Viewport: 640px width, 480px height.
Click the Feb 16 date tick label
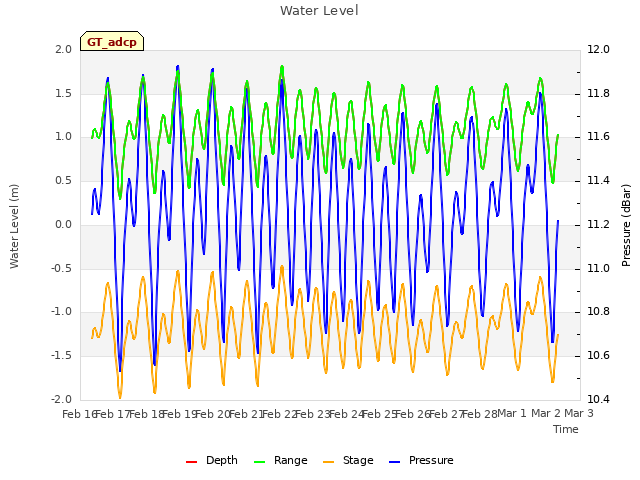click(x=79, y=414)
